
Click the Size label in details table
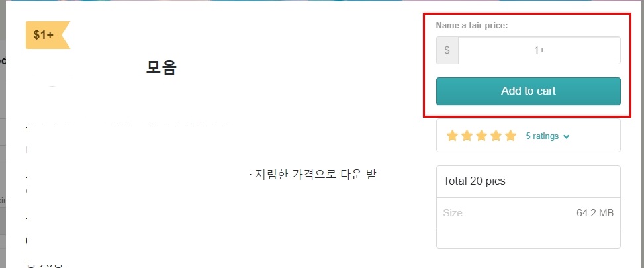pos(453,213)
